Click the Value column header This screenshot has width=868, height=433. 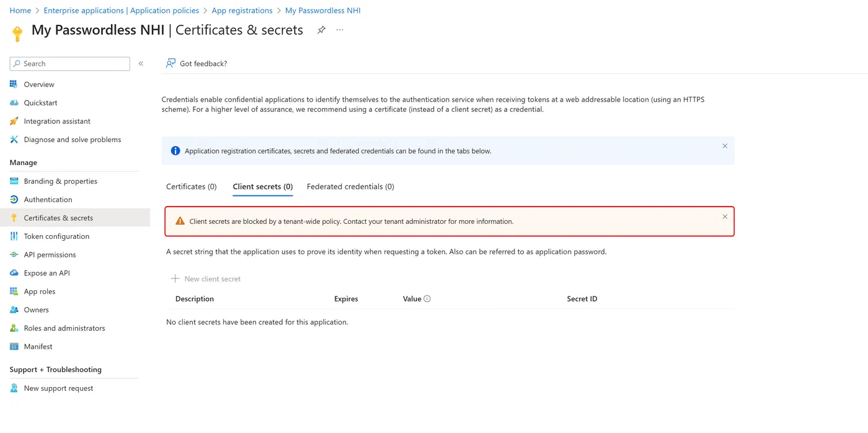pos(412,299)
